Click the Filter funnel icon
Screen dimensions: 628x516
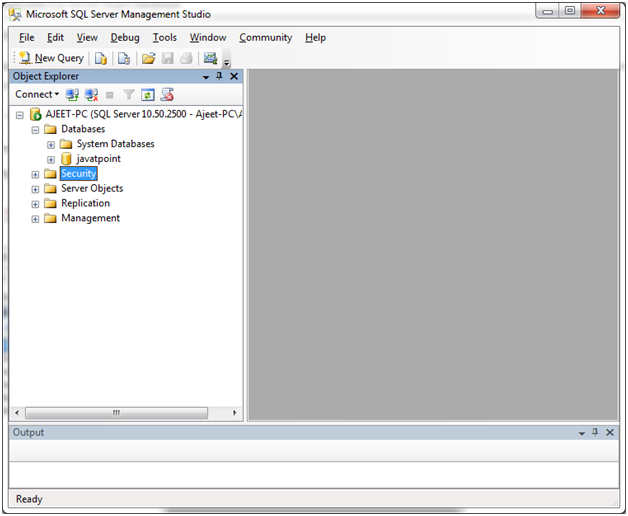point(129,95)
